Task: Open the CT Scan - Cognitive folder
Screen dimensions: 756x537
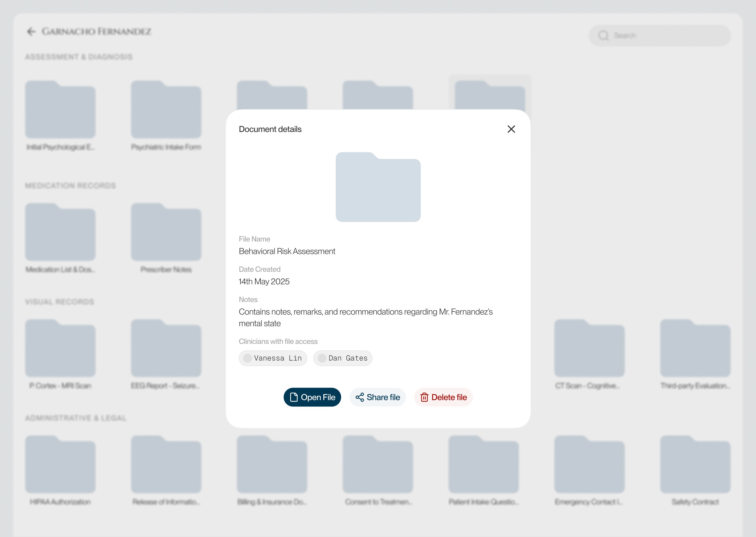Action: tap(589, 348)
